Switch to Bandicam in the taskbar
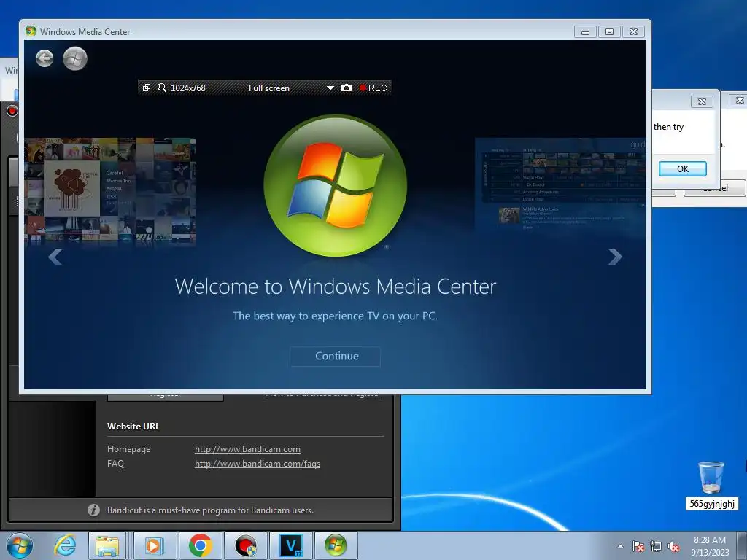This screenshot has width=747, height=560. [x=246, y=545]
